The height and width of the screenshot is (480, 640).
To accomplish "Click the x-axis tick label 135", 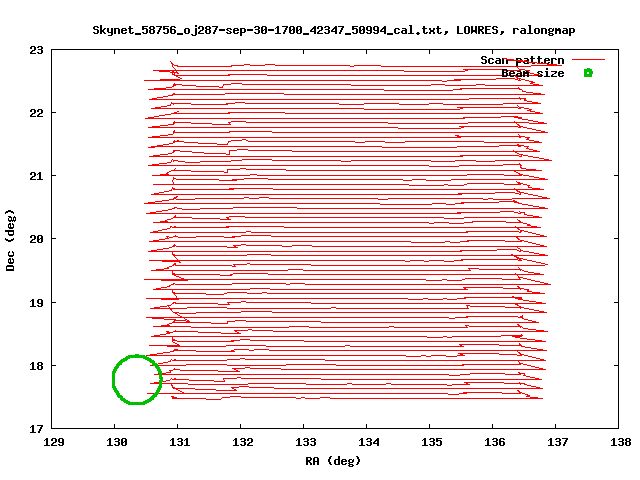I will coord(431,442).
